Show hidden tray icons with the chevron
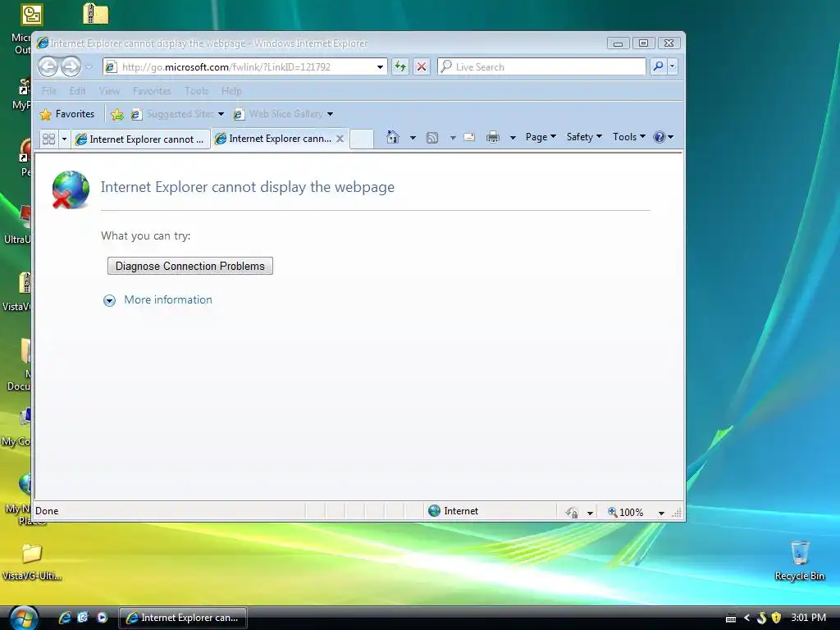The height and width of the screenshot is (630, 840). tap(746, 618)
